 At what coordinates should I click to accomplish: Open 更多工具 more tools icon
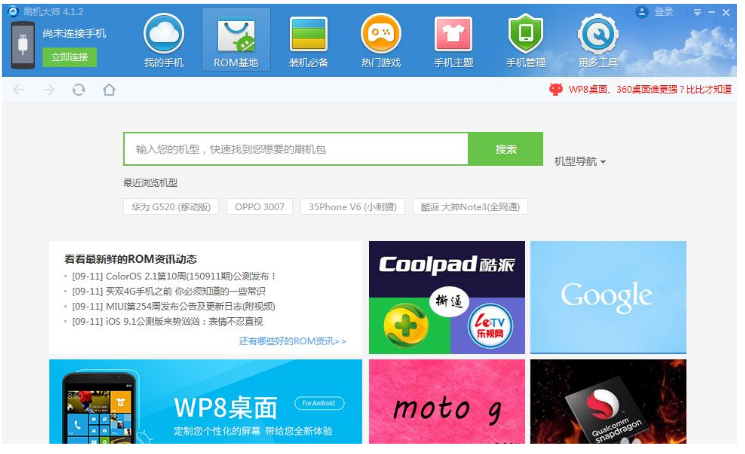coord(597,40)
